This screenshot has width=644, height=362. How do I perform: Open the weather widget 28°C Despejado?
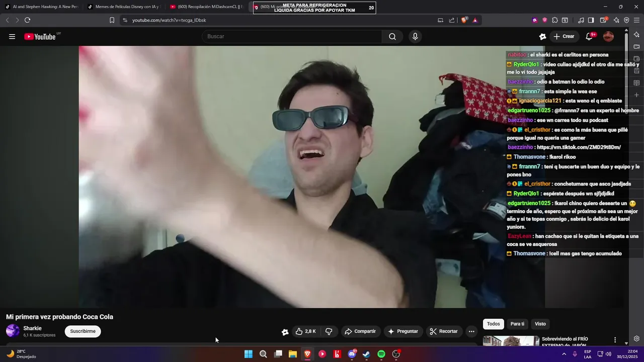21,354
